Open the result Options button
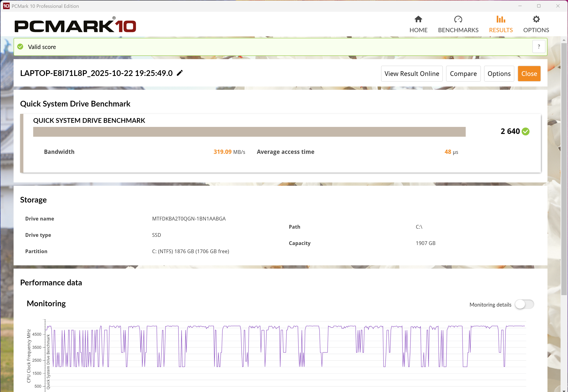The width and height of the screenshot is (568, 392). (x=499, y=74)
